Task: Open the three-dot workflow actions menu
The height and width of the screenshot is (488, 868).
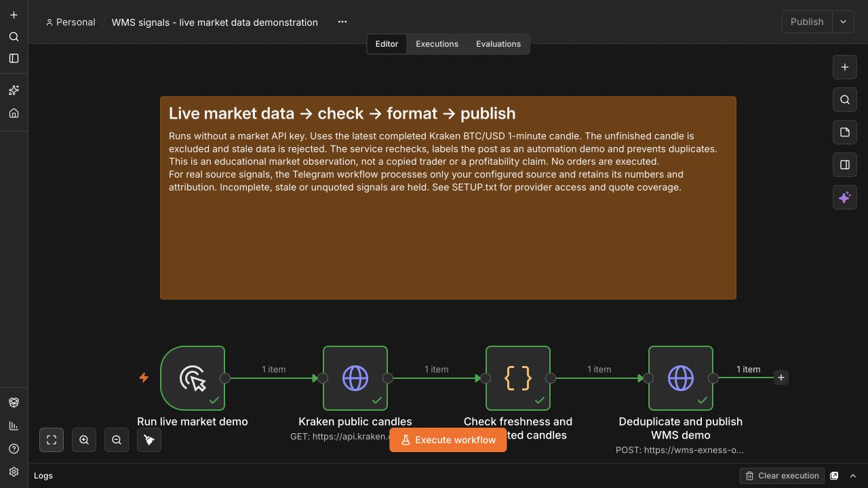Action: [x=342, y=22]
